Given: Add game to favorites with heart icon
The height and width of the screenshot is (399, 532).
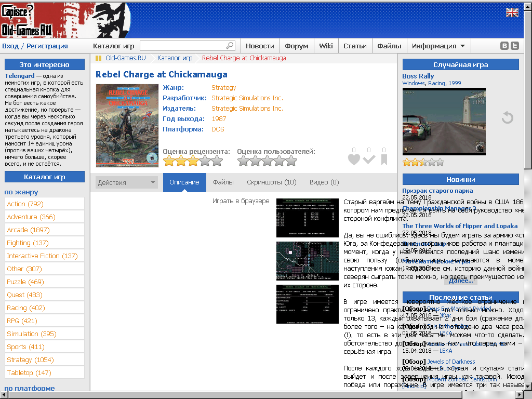Looking at the screenshot, I should pyautogui.click(x=354, y=159).
